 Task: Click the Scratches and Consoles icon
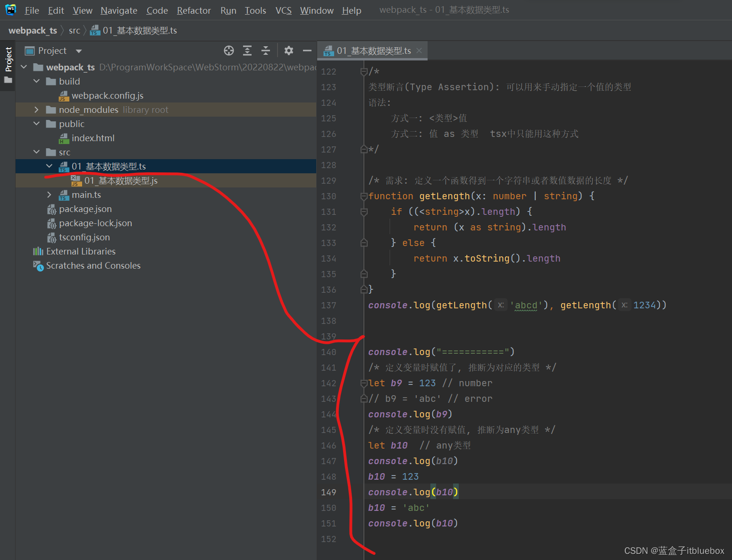click(x=38, y=266)
